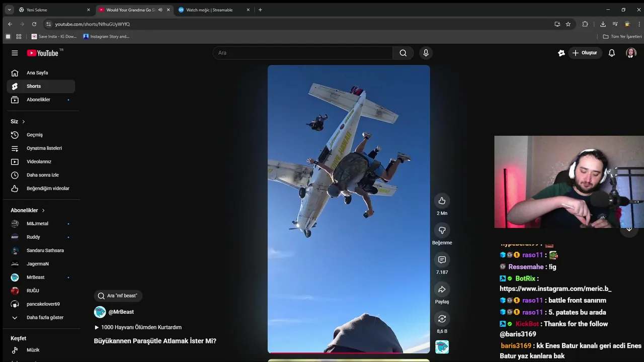Image resolution: width=644 pixels, height=362 pixels.
Task: Expand the Abonelikler section header chevron
Action: (x=43, y=210)
